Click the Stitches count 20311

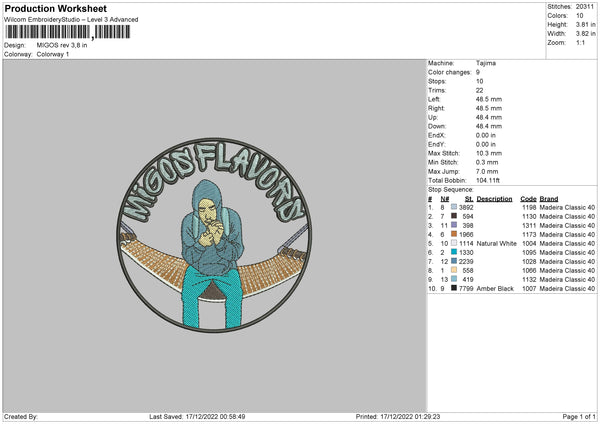585,7
